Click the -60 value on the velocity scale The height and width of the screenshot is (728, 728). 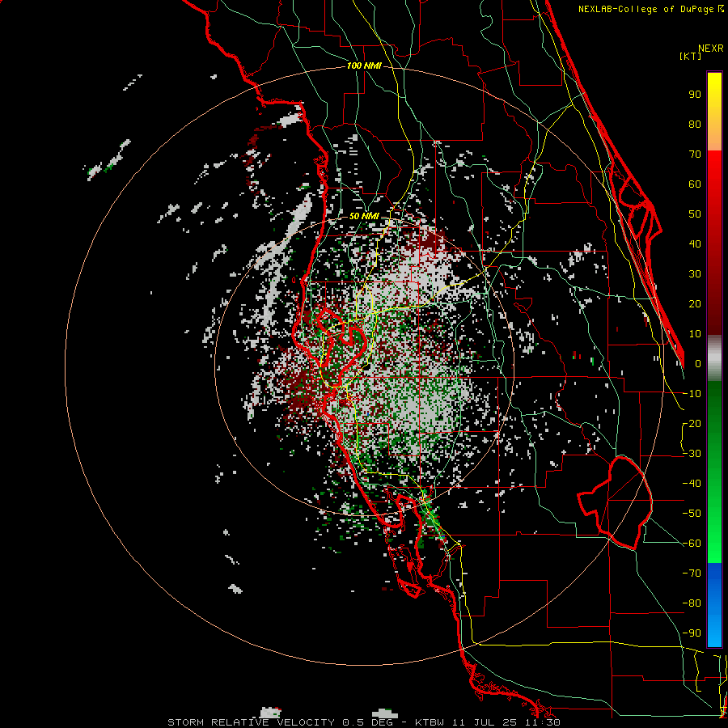coord(692,544)
